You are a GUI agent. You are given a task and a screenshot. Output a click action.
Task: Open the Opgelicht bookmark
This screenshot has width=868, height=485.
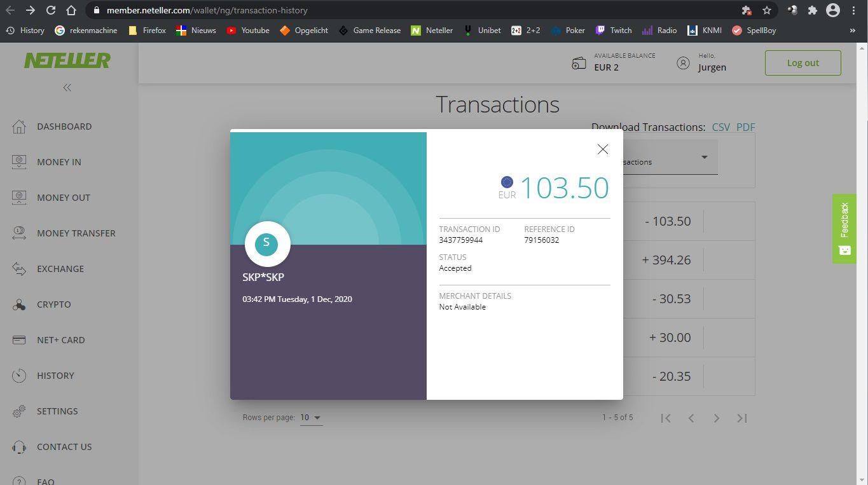pyautogui.click(x=304, y=31)
